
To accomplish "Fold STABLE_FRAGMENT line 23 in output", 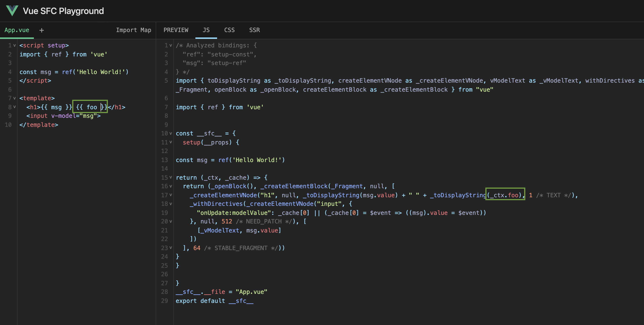I will 171,248.
